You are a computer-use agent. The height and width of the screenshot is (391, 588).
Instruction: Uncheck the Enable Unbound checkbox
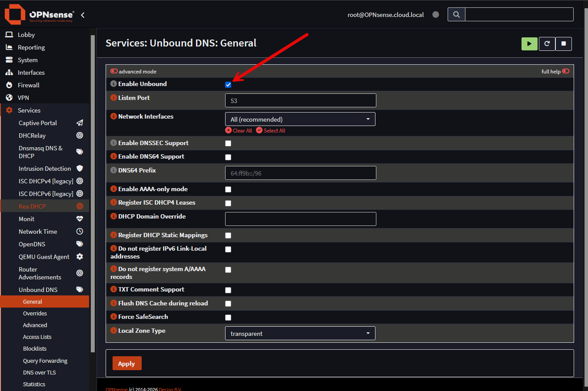click(228, 85)
